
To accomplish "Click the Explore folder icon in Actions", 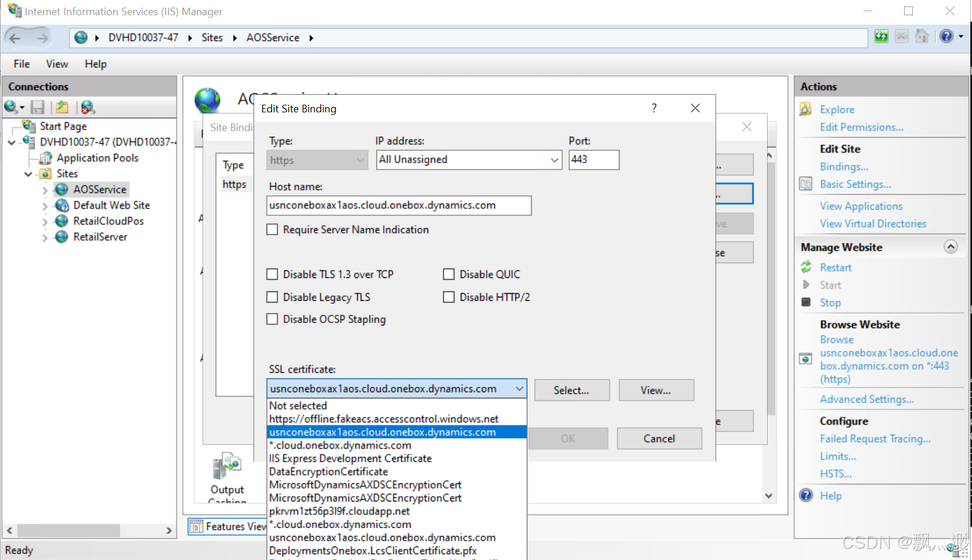I will click(806, 109).
